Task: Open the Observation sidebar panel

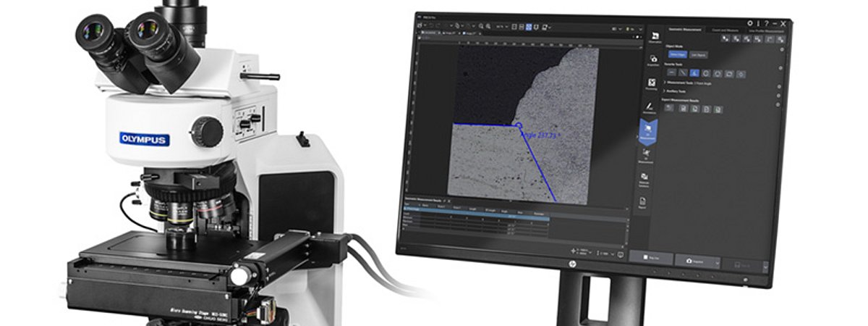Action: (x=654, y=38)
